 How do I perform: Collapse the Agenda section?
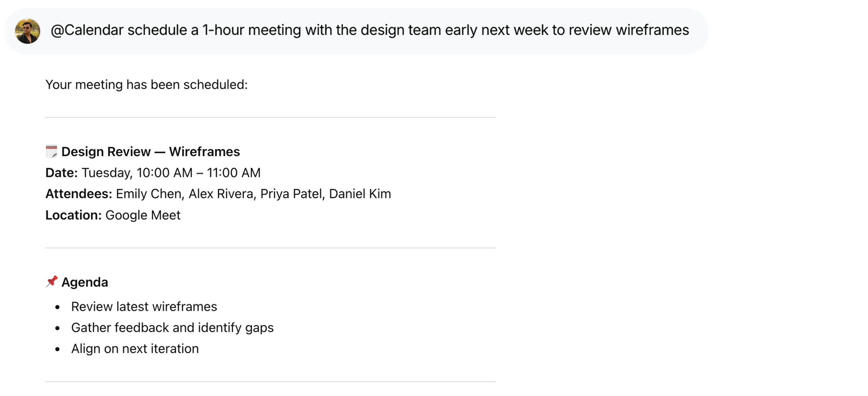point(84,282)
